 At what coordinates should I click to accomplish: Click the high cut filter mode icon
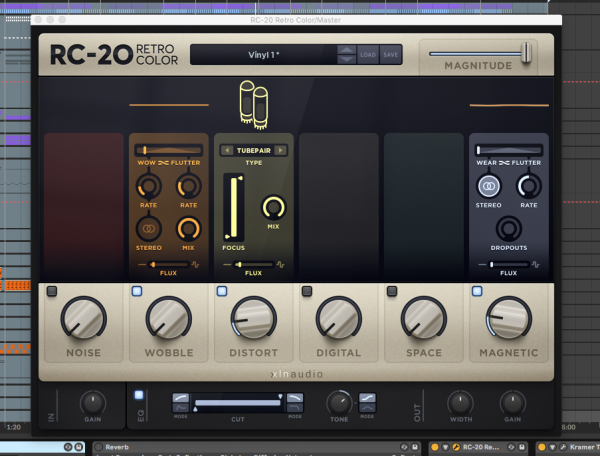click(296, 404)
